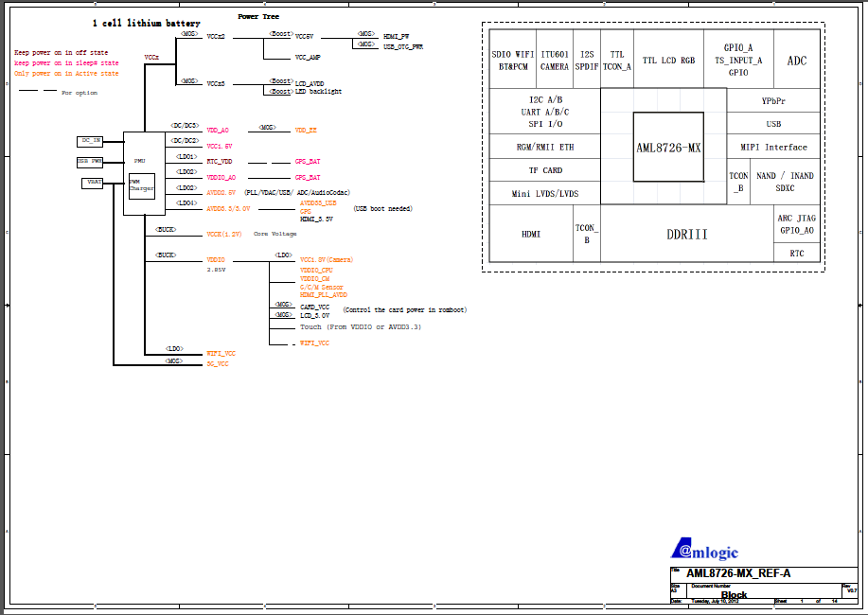Select the 'GPIO_A TS_INPUT_A GPIO' block

click(x=738, y=60)
